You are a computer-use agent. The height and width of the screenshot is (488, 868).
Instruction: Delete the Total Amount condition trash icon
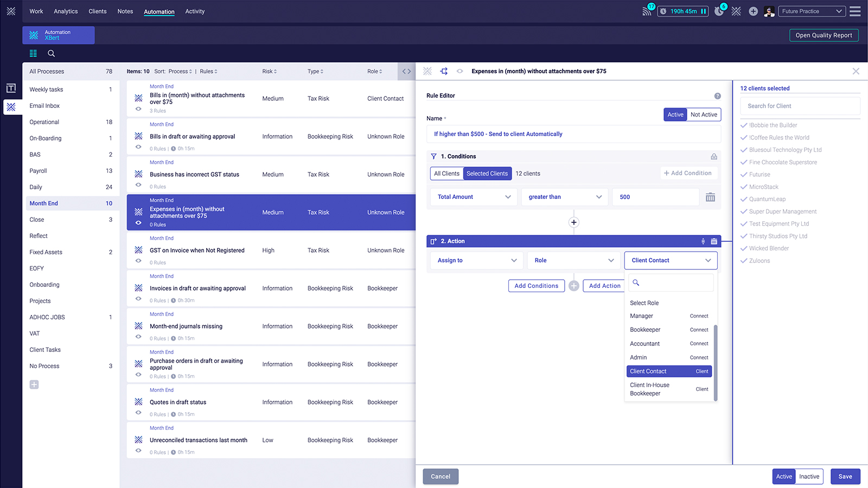(x=710, y=197)
